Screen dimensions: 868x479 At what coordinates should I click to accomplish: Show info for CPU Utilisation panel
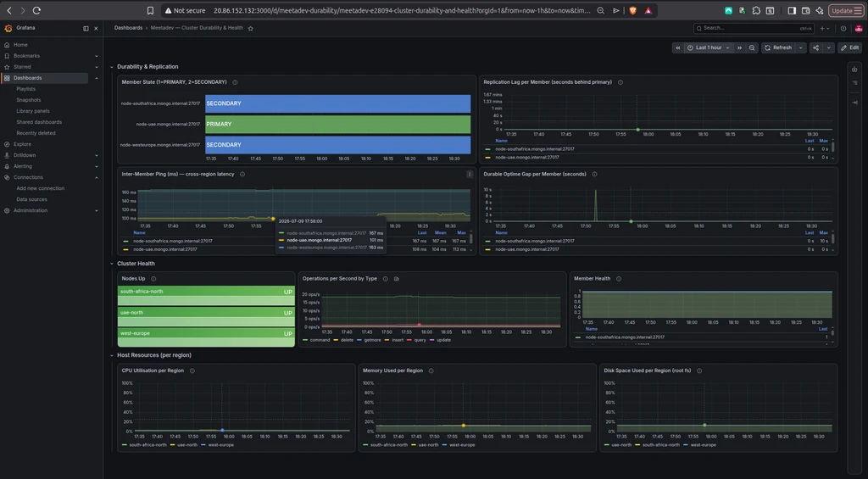(192, 371)
